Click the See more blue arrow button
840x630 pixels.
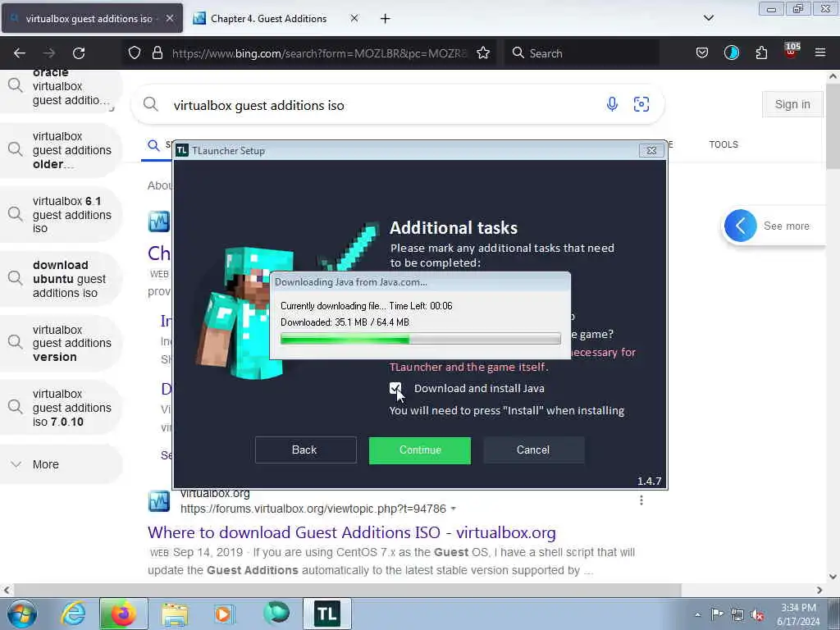click(740, 226)
